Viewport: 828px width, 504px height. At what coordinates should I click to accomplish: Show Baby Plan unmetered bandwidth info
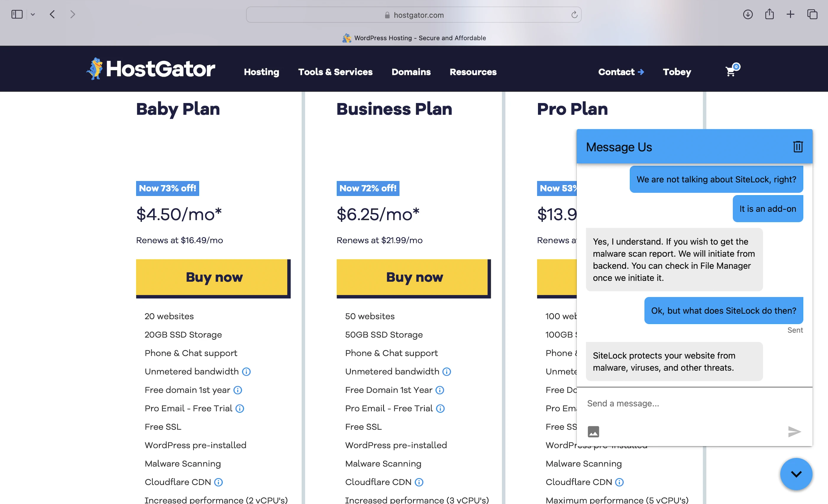[x=246, y=371]
